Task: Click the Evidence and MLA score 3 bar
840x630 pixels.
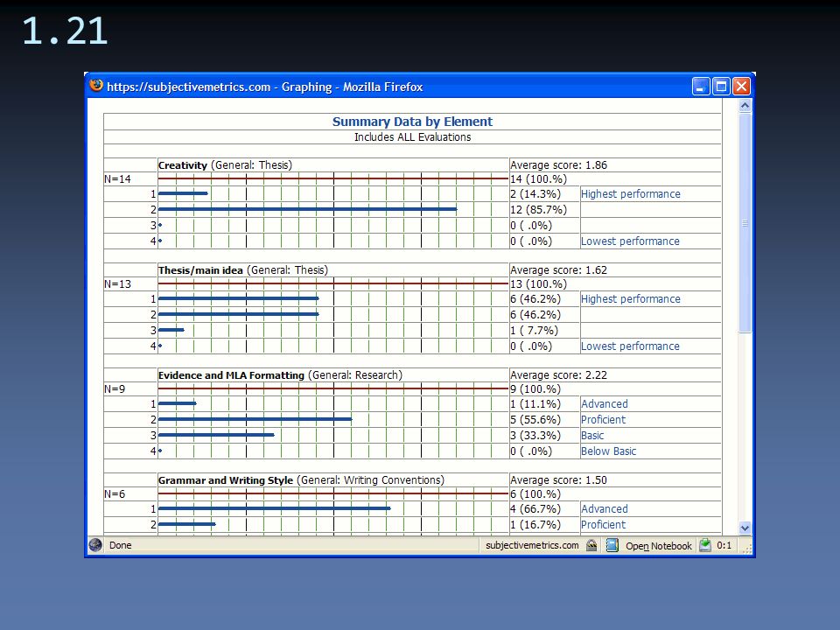Action: [x=216, y=435]
